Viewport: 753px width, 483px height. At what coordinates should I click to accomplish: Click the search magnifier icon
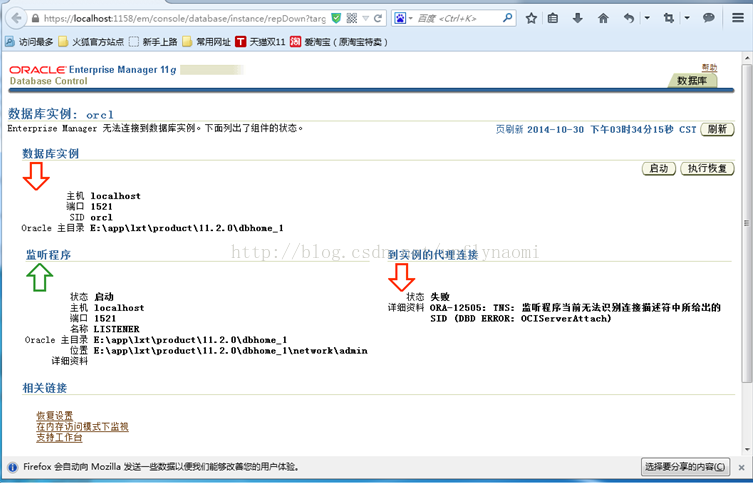coord(508,18)
